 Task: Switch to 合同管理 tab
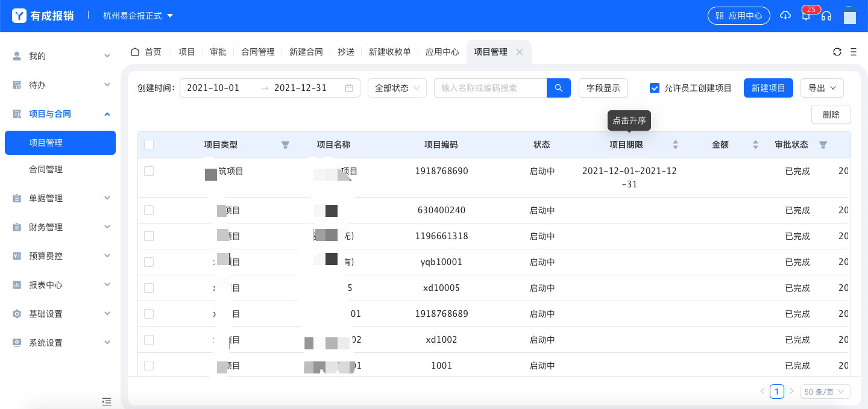pos(258,52)
